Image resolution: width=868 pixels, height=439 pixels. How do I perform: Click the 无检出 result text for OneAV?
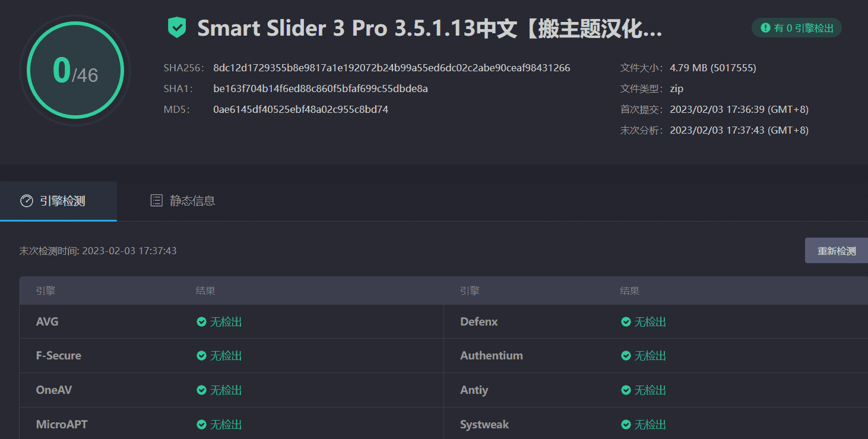pos(226,390)
